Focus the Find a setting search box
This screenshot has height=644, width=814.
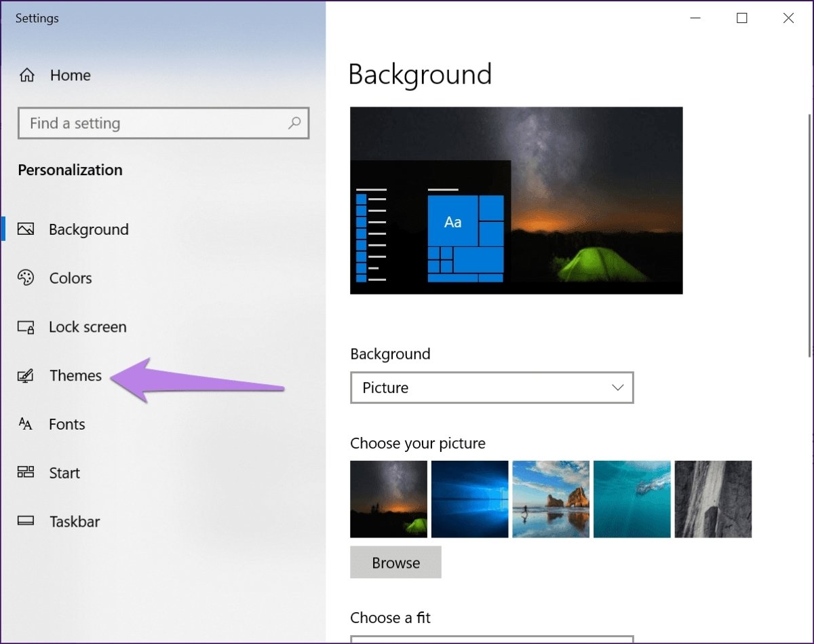163,123
